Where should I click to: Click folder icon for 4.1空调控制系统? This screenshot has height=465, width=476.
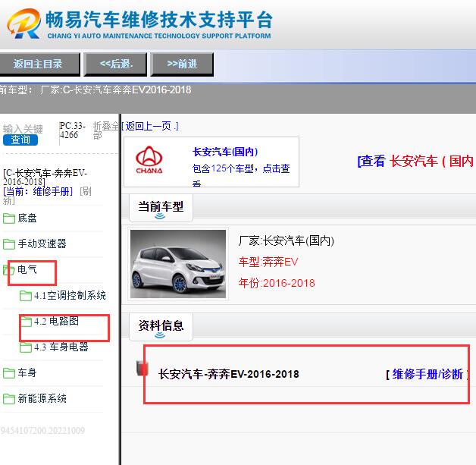26,296
